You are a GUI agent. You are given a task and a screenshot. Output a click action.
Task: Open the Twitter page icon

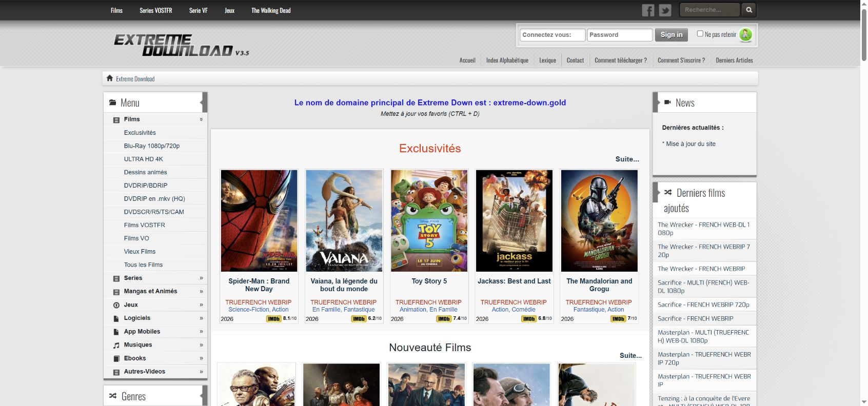pos(665,10)
